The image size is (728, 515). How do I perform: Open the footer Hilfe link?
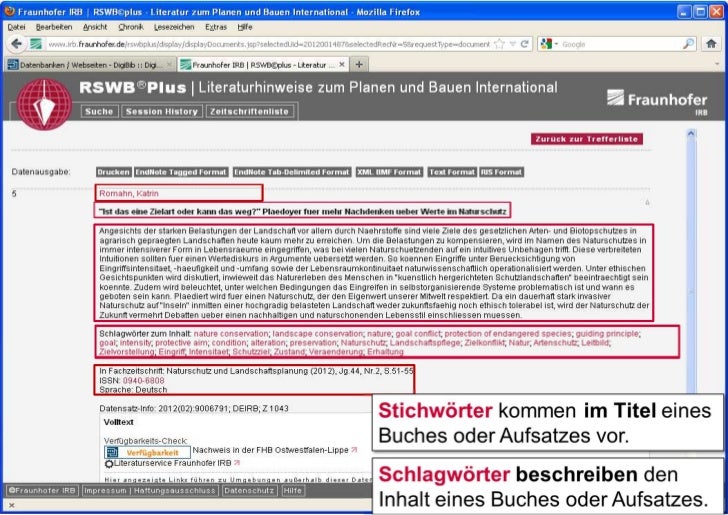(x=292, y=490)
